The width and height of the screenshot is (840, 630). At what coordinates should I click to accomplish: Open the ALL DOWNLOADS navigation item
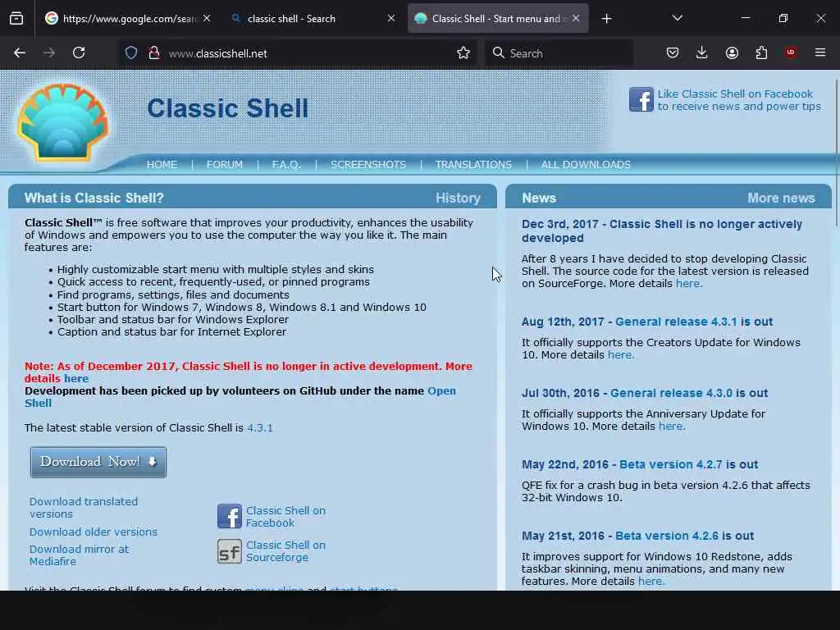(x=586, y=165)
